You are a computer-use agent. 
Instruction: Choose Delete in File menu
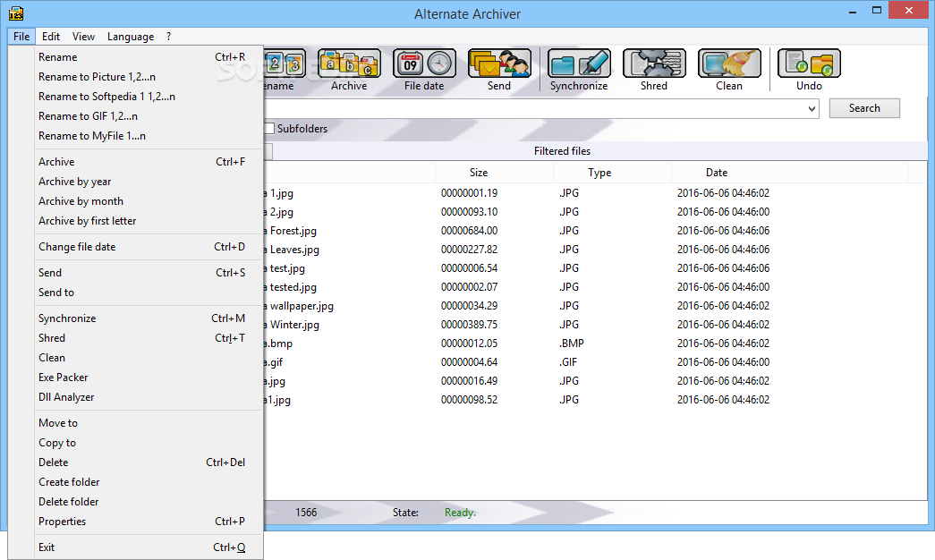click(x=149, y=462)
